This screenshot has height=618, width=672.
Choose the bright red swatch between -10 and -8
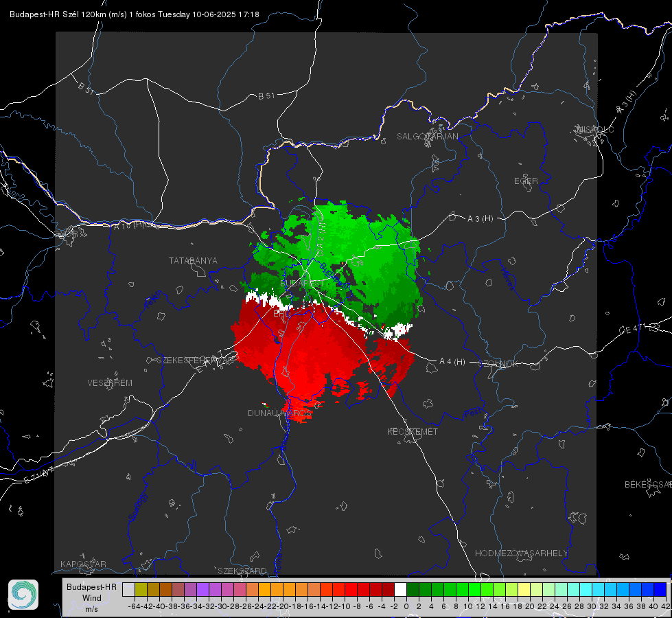tap(351, 590)
